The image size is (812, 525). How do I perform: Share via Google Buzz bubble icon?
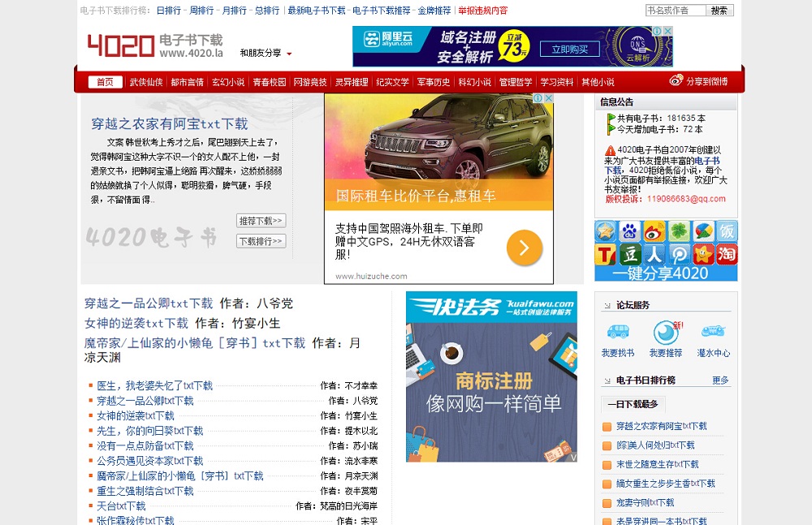tap(702, 231)
